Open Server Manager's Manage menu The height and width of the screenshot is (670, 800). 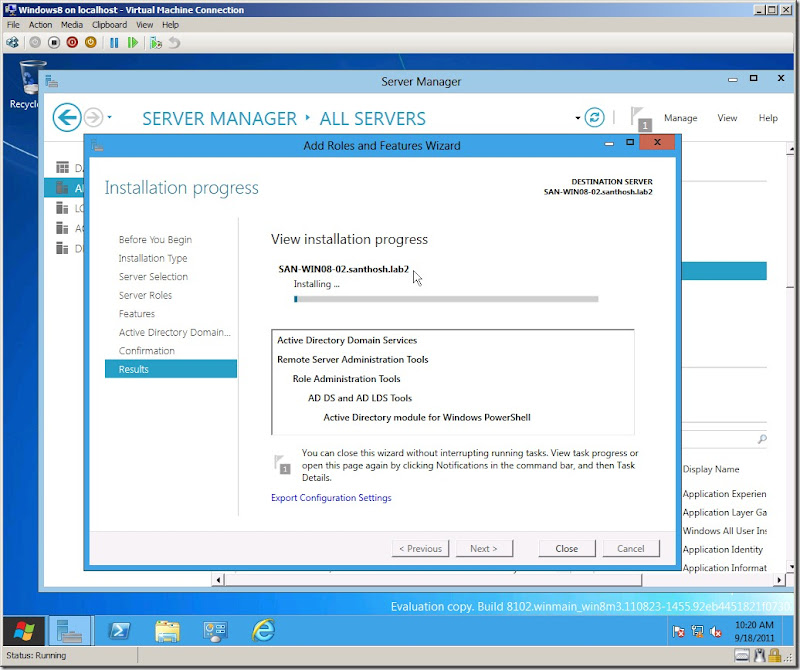click(681, 118)
